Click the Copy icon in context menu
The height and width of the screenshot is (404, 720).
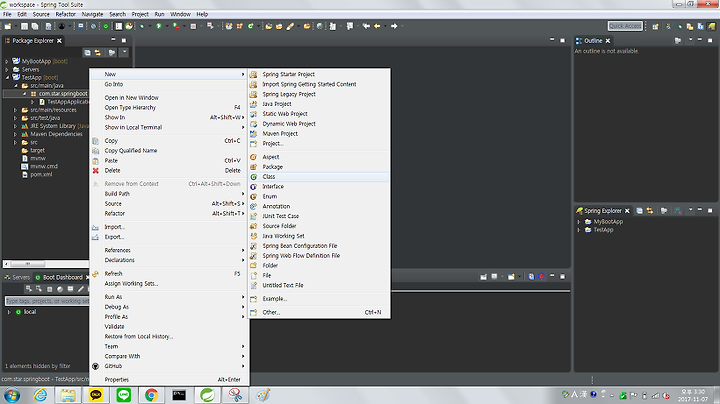pyautogui.click(x=96, y=141)
